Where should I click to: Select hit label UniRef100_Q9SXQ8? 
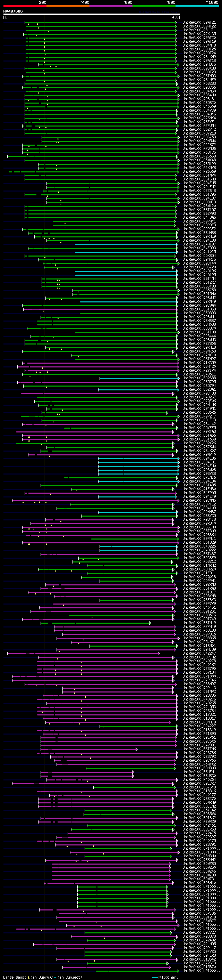tap(199, 68)
